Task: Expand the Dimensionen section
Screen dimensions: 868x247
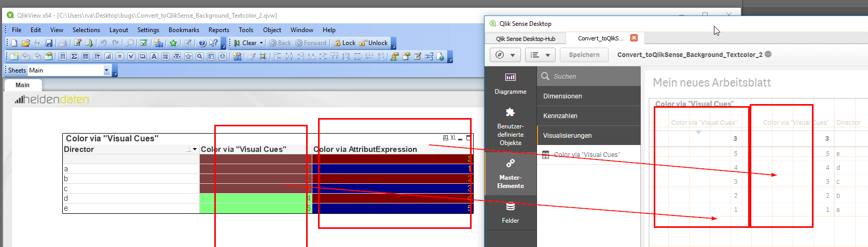Action: click(589, 96)
